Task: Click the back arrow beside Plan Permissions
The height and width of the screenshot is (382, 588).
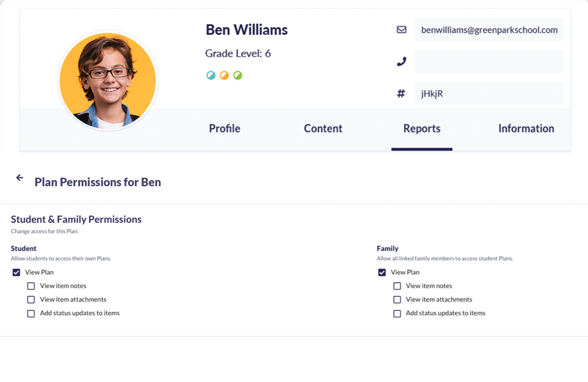Action: (x=20, y=178)
